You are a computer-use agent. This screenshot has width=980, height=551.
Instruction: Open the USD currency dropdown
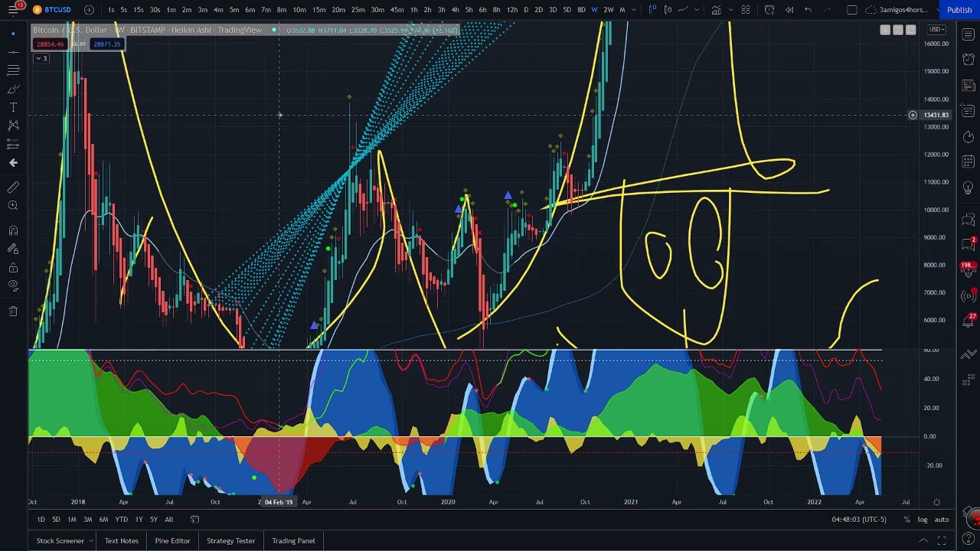[x=936, y=30]
